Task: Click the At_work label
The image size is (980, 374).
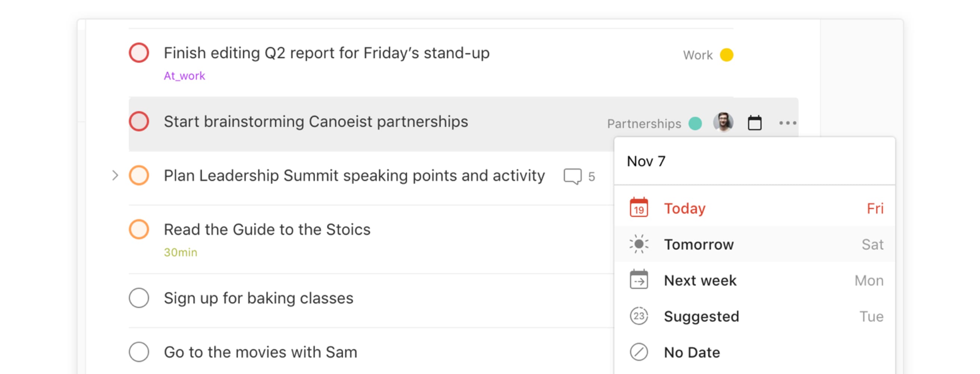Action: 184,76
